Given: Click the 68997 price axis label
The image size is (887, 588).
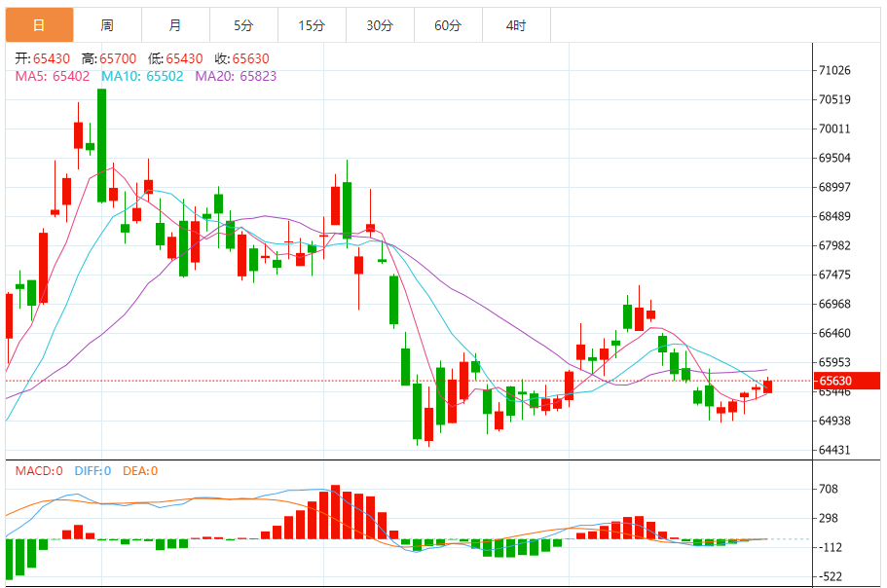Looking at the screenshot, I should pyautogui.click(x=835, y=187).
